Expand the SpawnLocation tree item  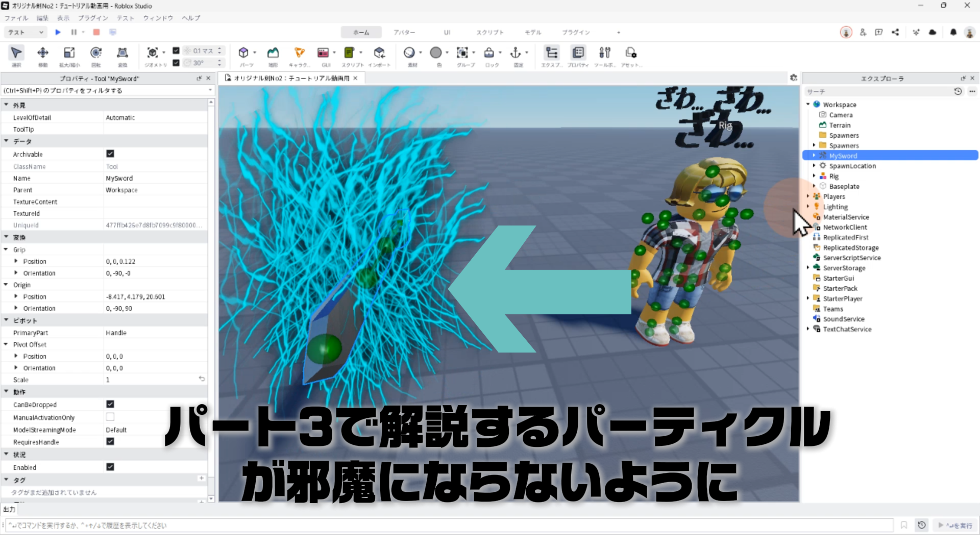814,166
